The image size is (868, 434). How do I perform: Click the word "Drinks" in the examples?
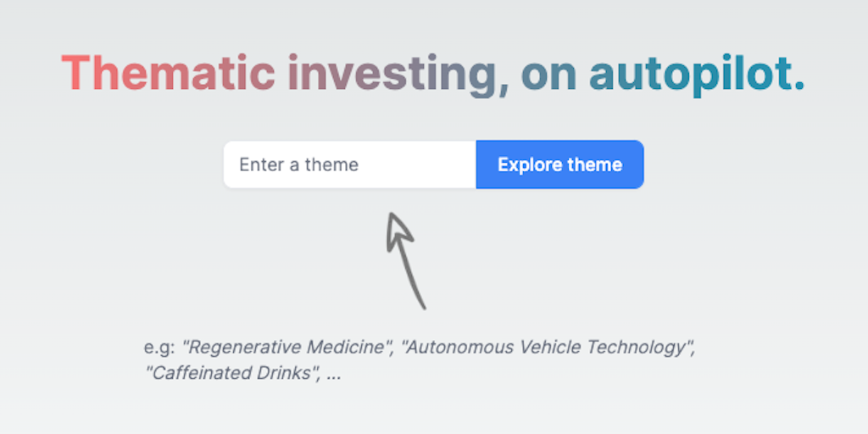(283, 373)
